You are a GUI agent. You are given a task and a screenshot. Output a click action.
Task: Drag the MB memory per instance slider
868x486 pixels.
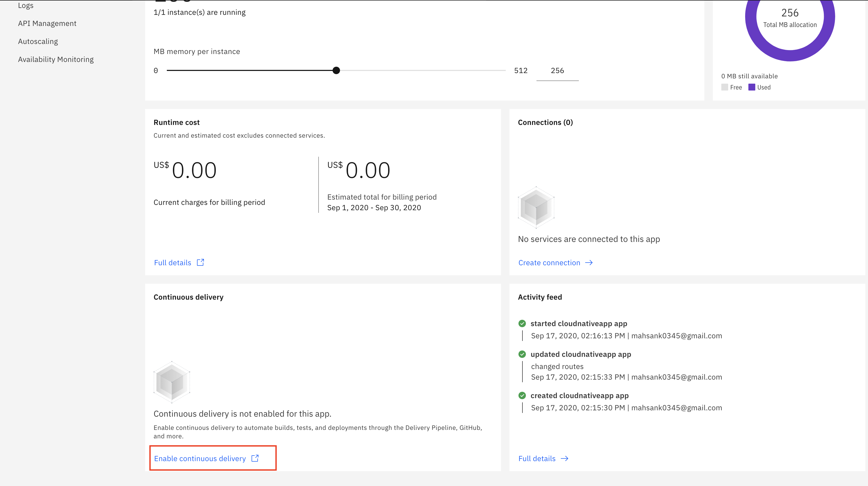[x=336, y=70]
